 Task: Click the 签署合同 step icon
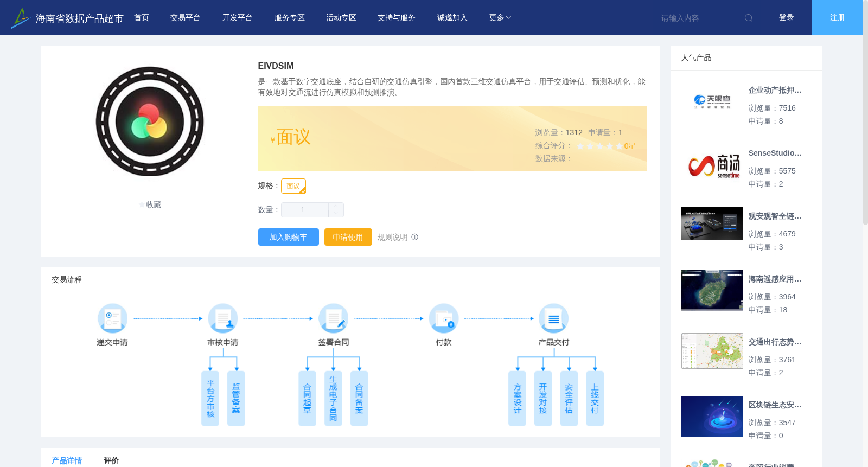point(333,318)
